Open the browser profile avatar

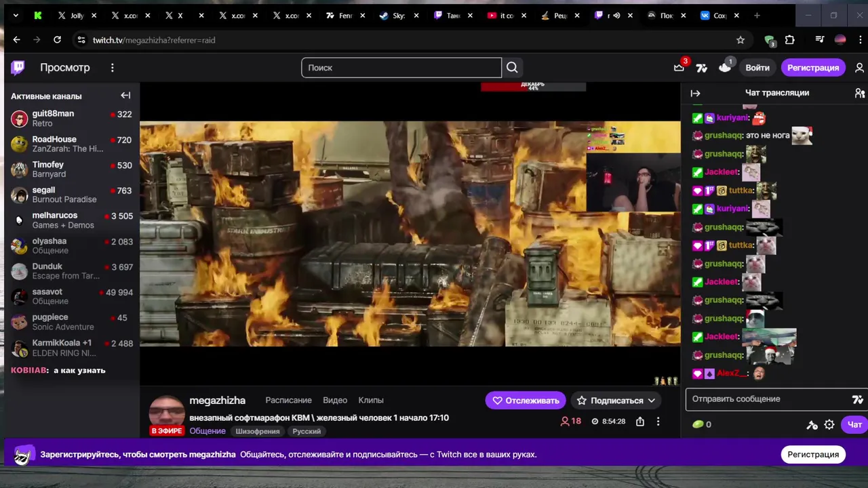pyautogui.click(x=840, y=40)
